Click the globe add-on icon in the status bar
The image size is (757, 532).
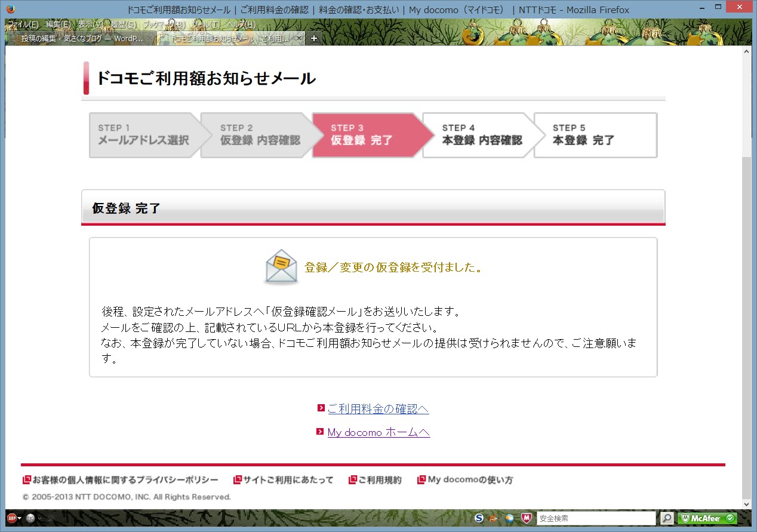[x=509, y=518]
